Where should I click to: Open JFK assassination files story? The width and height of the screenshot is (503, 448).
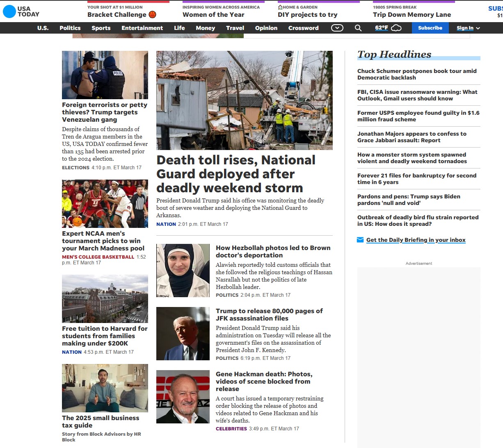[269, 314]
